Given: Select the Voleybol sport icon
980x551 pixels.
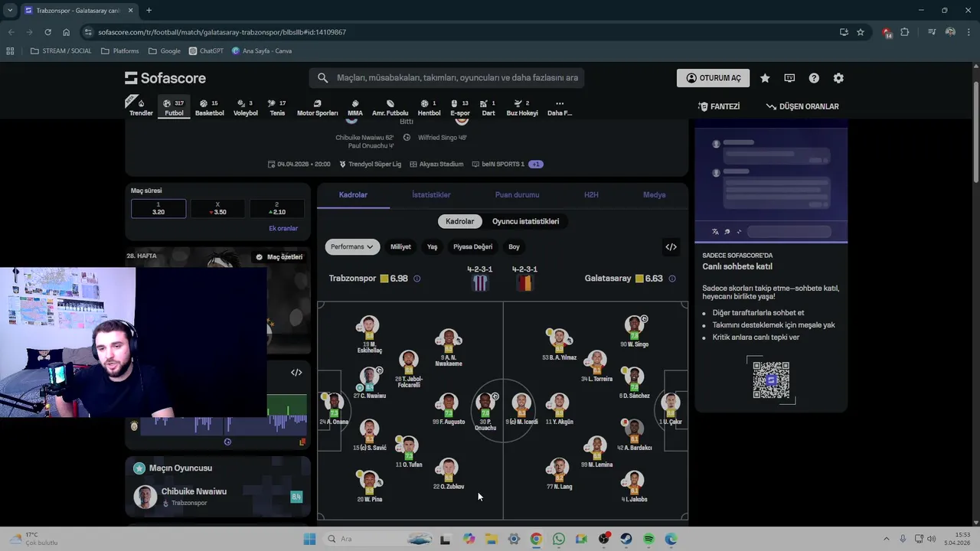Looking at the screenshot, I should tap(245, 107).
